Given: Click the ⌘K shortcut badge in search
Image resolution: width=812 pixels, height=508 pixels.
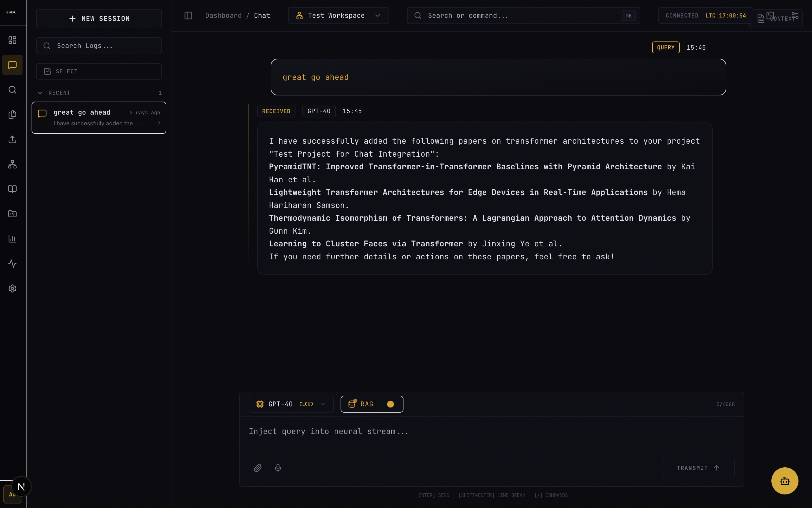Looking at the screenshot, I should (628, 16).
